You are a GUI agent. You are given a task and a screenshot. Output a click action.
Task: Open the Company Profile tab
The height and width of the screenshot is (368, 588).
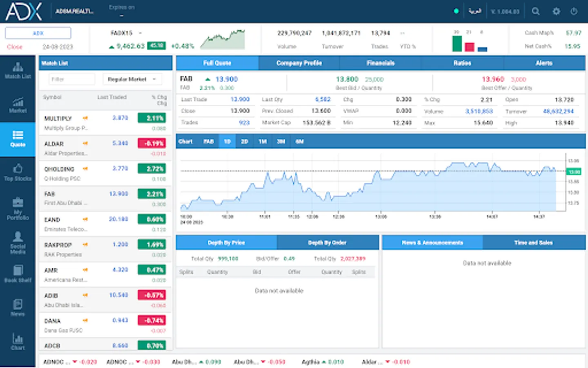point(299,63)
